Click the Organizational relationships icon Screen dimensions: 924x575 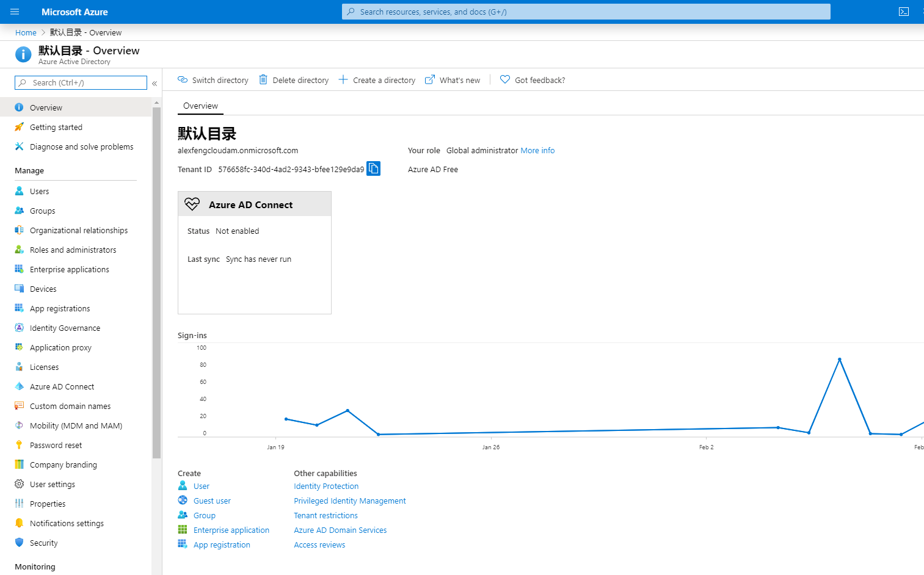[19, 230]
